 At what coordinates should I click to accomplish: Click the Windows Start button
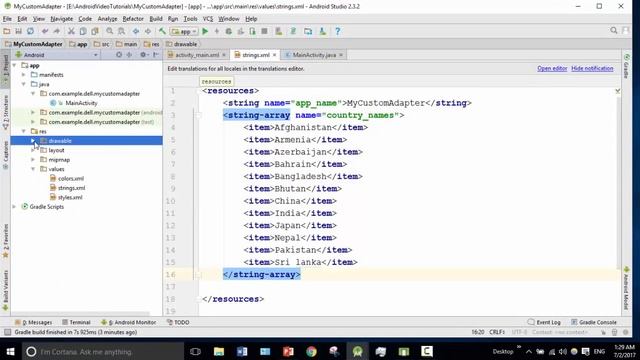coord(10,351)
